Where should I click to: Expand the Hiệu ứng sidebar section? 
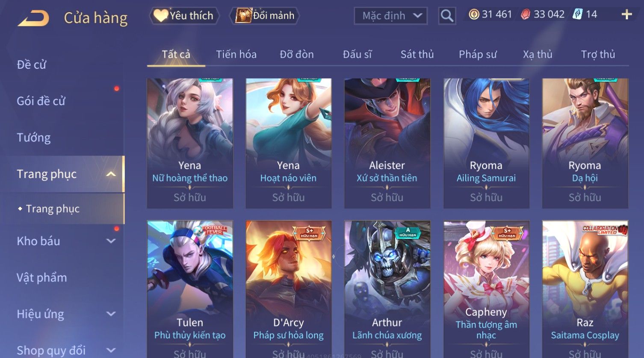click(x=111, y=314)
